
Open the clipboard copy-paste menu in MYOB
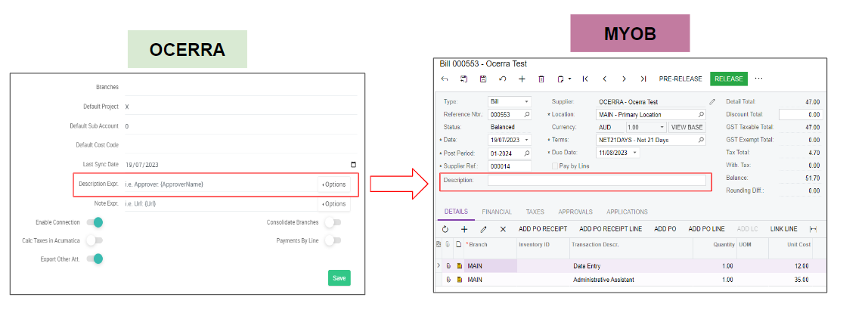tap(564, 79)
